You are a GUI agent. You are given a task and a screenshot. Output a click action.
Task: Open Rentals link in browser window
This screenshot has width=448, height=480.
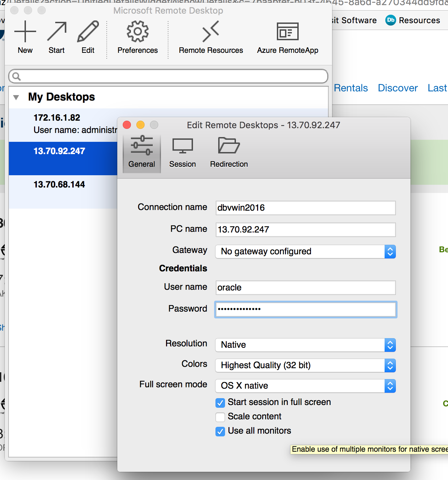tap(351, 88)
